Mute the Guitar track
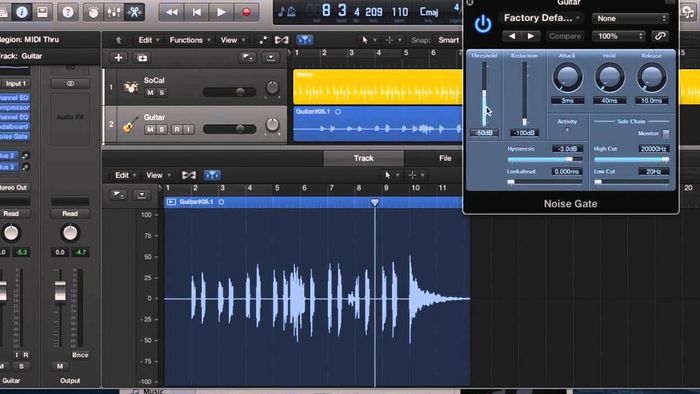 click(x=150, y=129)
